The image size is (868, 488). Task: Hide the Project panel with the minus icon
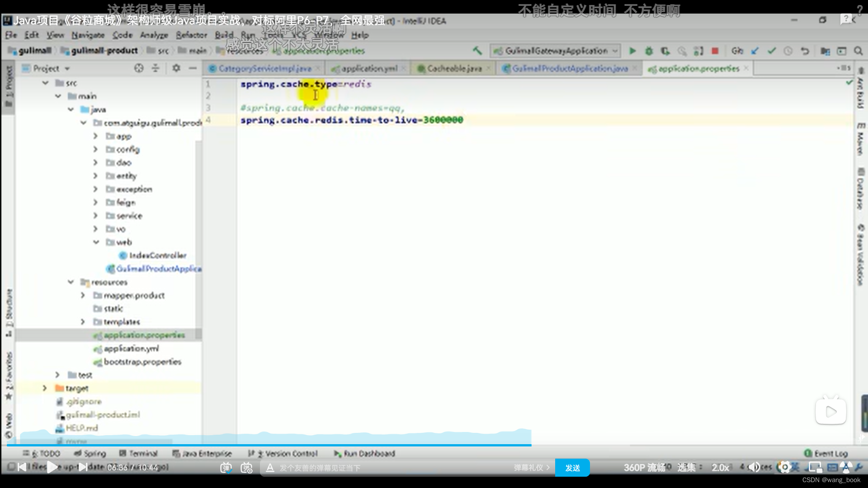193,68
